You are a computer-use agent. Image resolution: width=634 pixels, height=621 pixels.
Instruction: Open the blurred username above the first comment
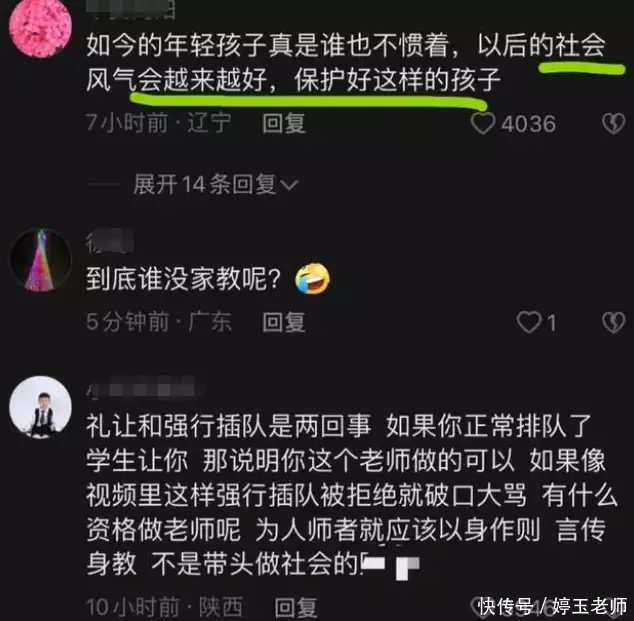[x=131, y=10]
